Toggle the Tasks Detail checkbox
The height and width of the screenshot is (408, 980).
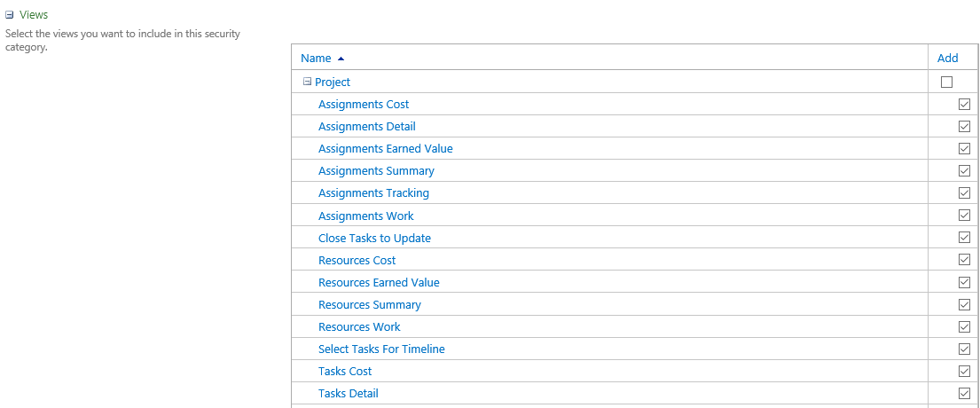pos(964,394)
